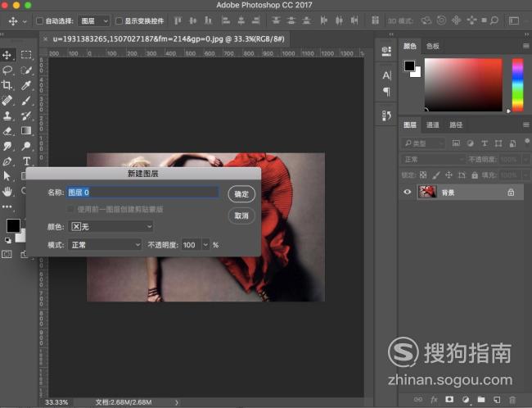Click the 名称 layer name field

[x=142, y=193]
